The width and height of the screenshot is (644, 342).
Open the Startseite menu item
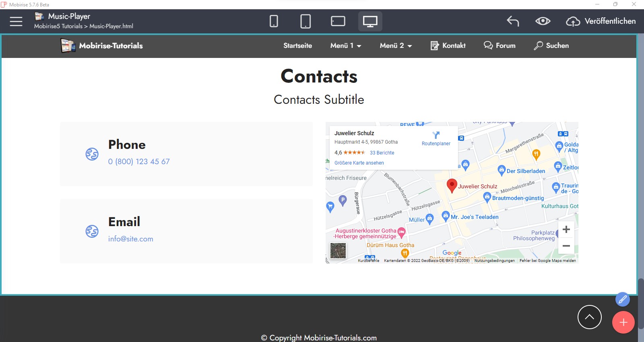click(x=297, y=46)
